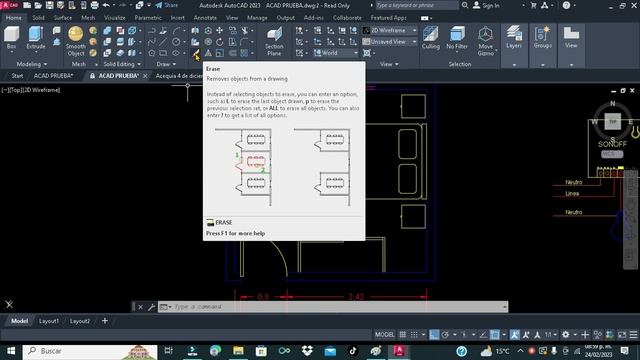Switch to the Layout1 tab
Screen dimensions: 640x360
49,321
